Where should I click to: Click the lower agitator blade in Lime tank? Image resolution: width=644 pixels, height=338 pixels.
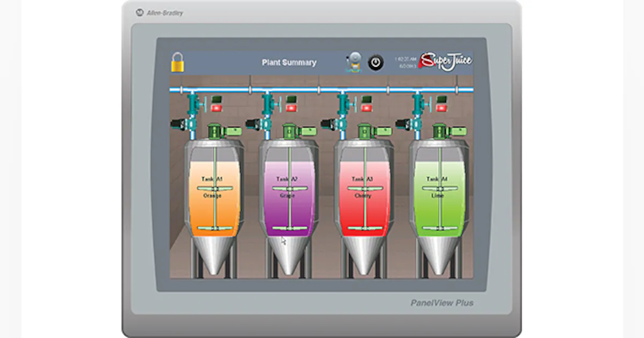(x=440, y=229)
